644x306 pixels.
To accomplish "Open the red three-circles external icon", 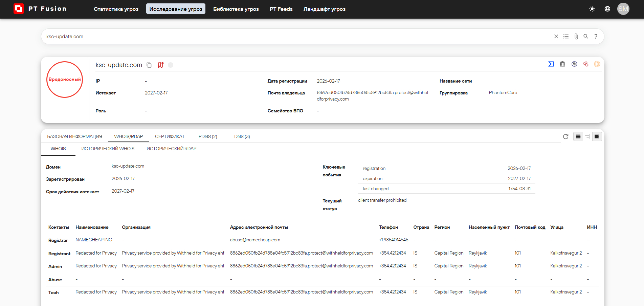I will (586, 64).
